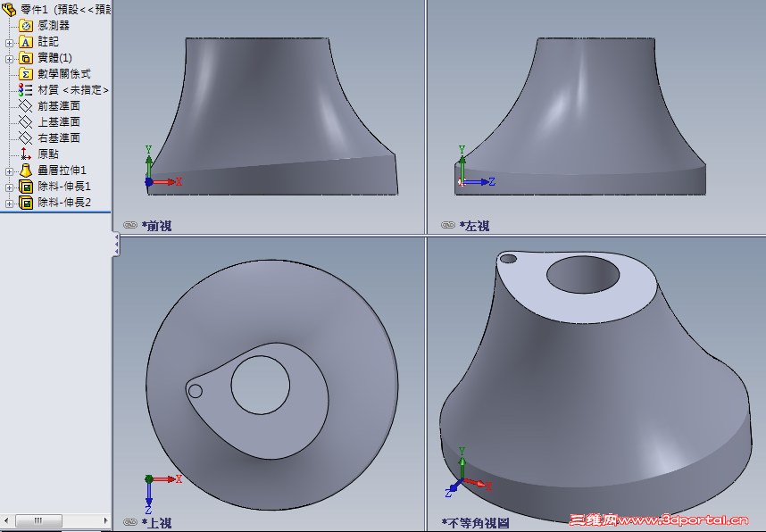Click the 數學關係式 equations icon
This screenshot has height=532, width=766.
[25, 74]
